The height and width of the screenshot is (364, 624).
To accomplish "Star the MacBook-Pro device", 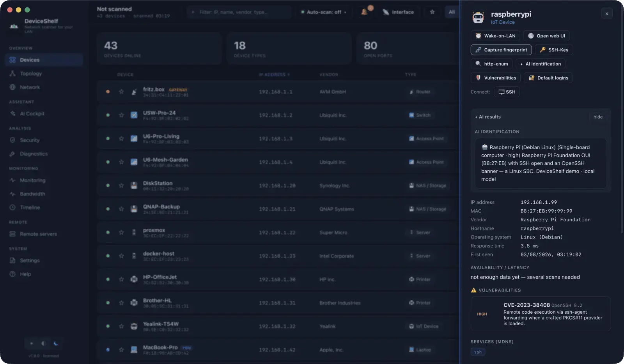I will tap(121, 350).
